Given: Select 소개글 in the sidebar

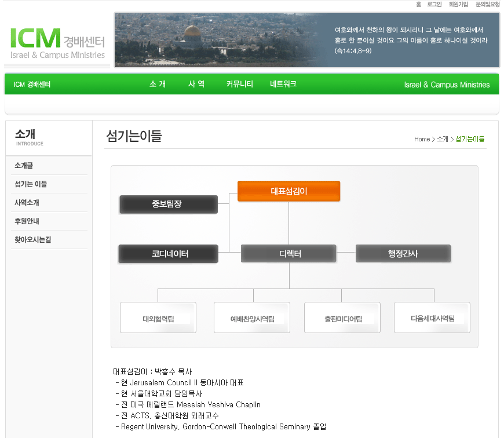Looking at the screenshot, I should coord(24,166).
